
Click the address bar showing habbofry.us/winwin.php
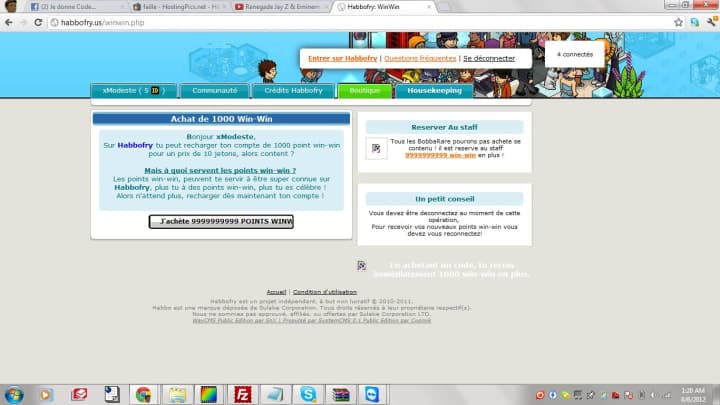tap(358, 22)
